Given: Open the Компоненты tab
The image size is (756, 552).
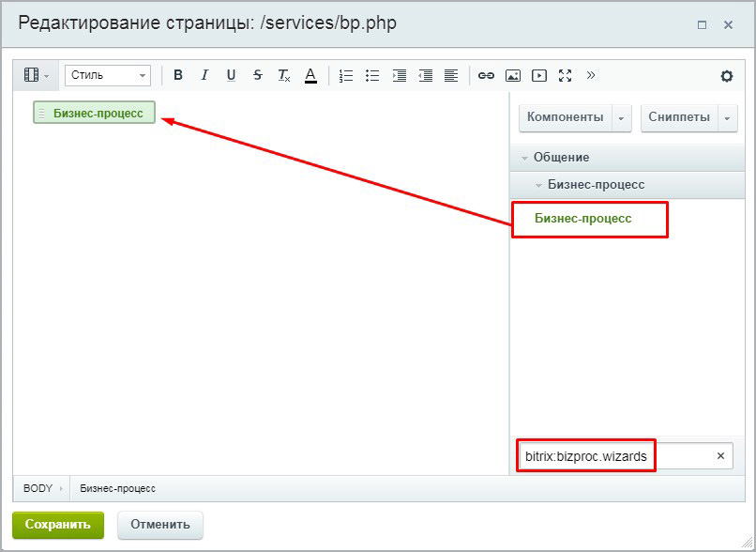Looking at the screenshot, I should [565, 117].
